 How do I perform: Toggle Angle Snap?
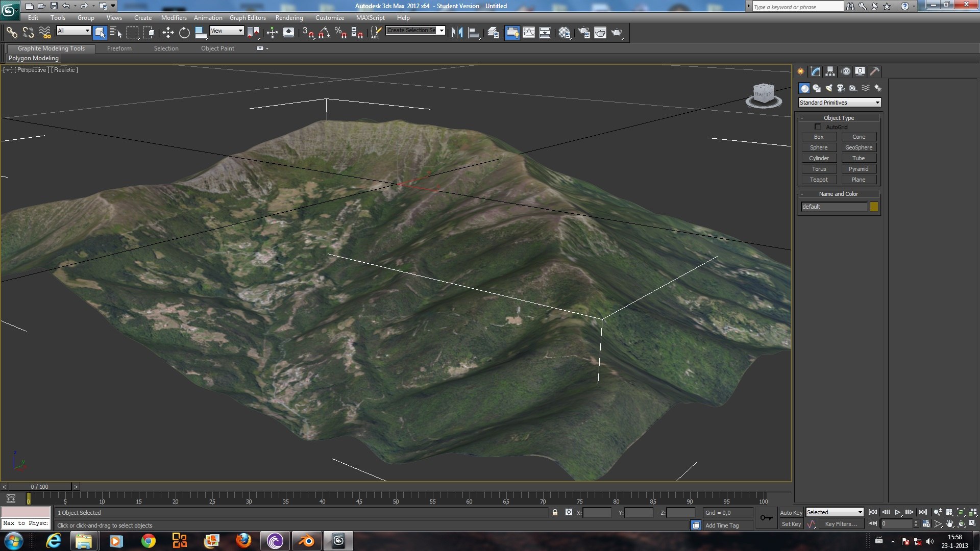pos(324,33)
